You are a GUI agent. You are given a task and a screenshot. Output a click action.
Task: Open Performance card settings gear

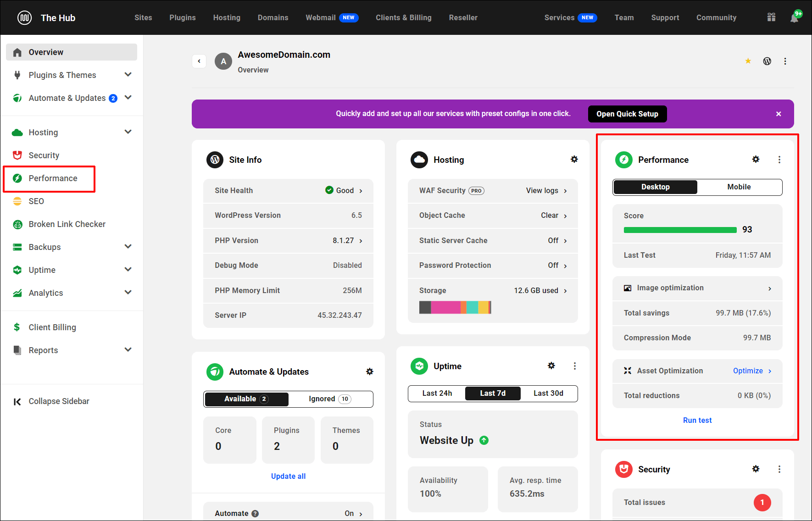pyautogui.click(x=756, y=159)
